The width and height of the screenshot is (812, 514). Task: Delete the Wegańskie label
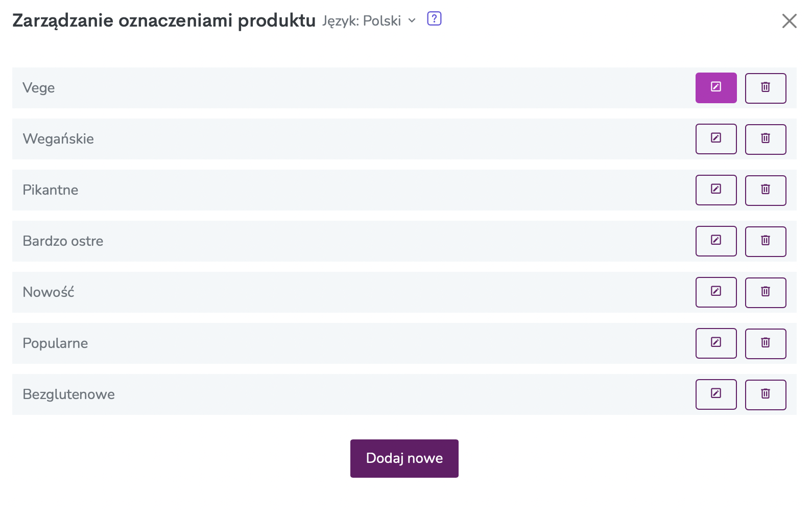[766, 139]
